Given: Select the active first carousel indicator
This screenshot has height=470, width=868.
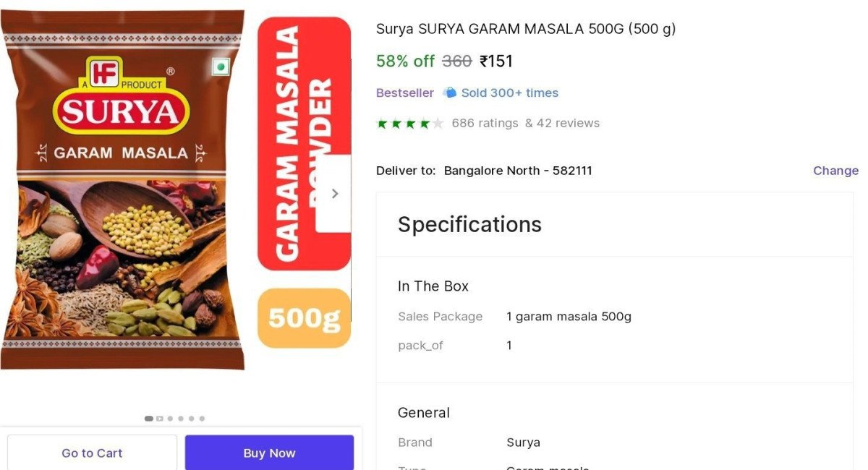Looking at the screenshot, I should coord(149,419).
